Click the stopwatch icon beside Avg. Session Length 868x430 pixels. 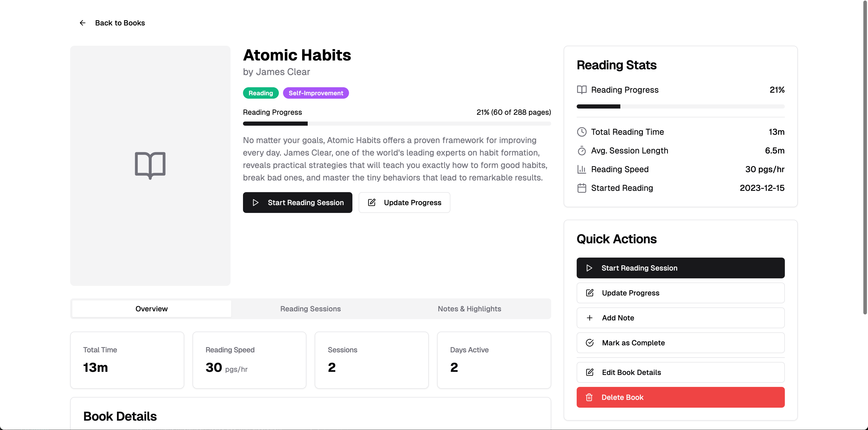click(x=582, y=151)
